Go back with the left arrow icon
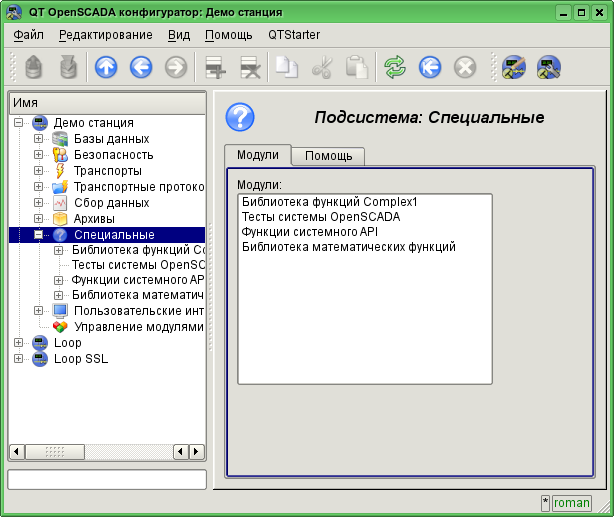Screen dimensions: 614x517 tap(141, 67)
